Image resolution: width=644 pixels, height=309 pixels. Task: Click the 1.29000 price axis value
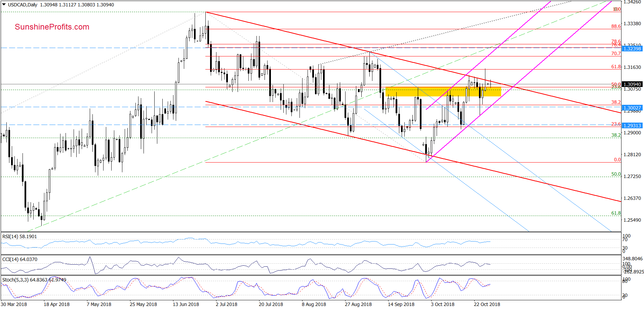632,133
